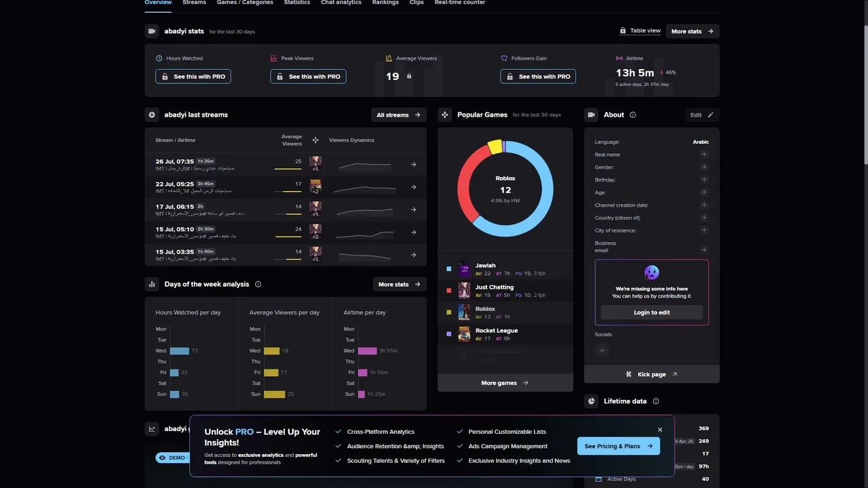
Task: Click the Sunday Average Viewers bar
Action: pyautogui.click(x=274, y=394)
